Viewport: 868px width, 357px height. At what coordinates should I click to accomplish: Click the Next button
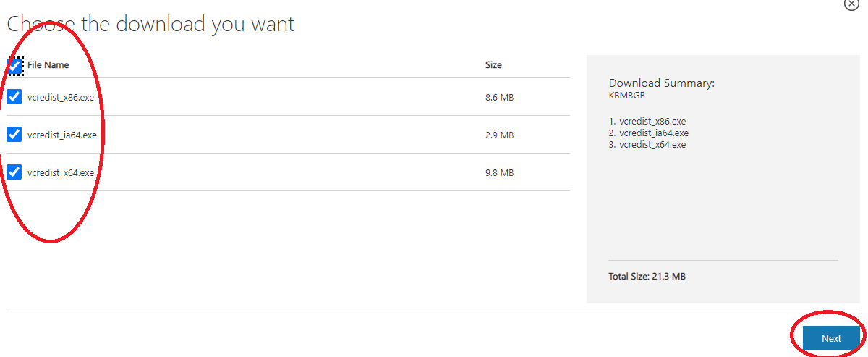831,338
